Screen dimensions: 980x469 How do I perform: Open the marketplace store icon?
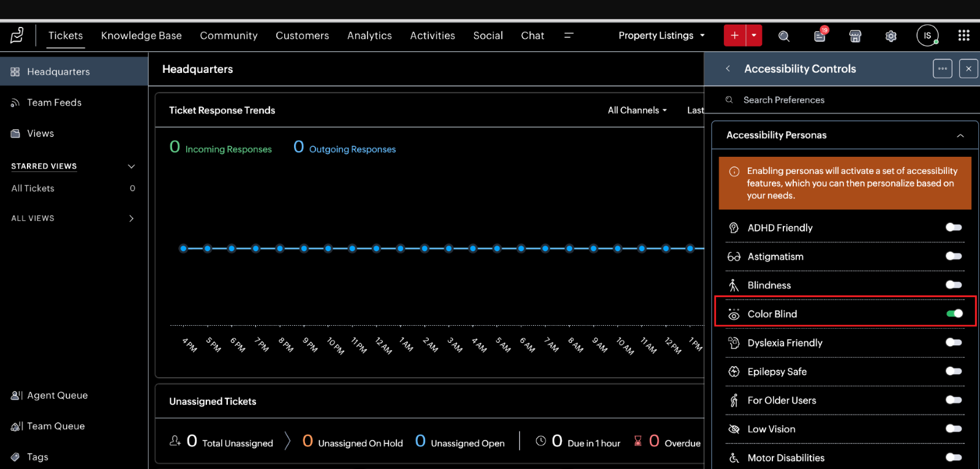click(x=855, y=36)
